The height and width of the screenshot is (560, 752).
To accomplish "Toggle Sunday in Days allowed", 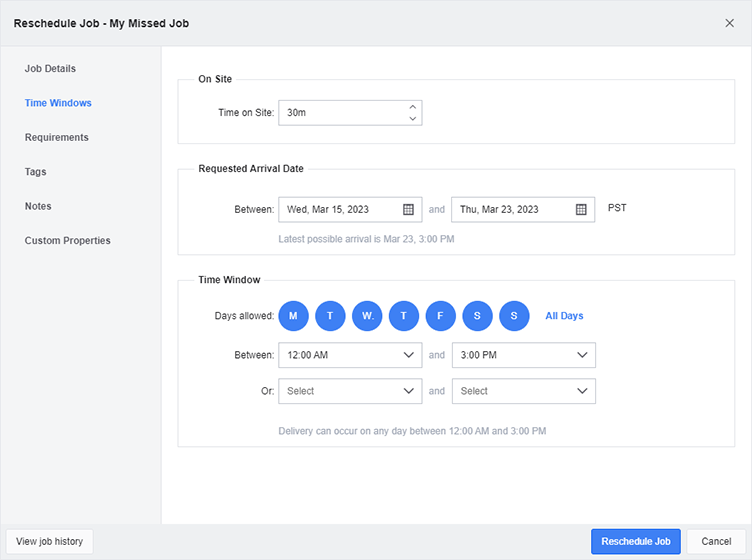I will pyautogui.click(x=514, y=316).
